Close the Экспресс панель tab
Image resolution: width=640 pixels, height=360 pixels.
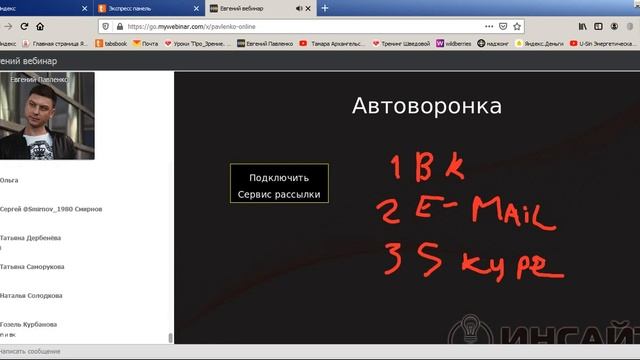(196, 8)
